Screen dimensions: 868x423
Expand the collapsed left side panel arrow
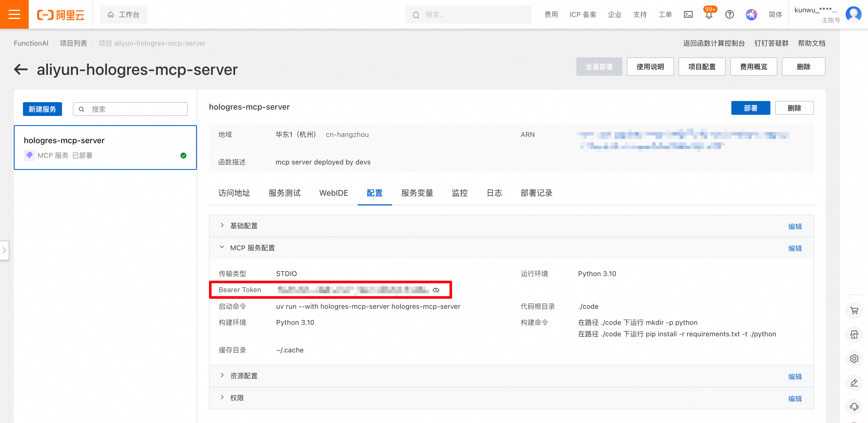click(x=4, y=250)
